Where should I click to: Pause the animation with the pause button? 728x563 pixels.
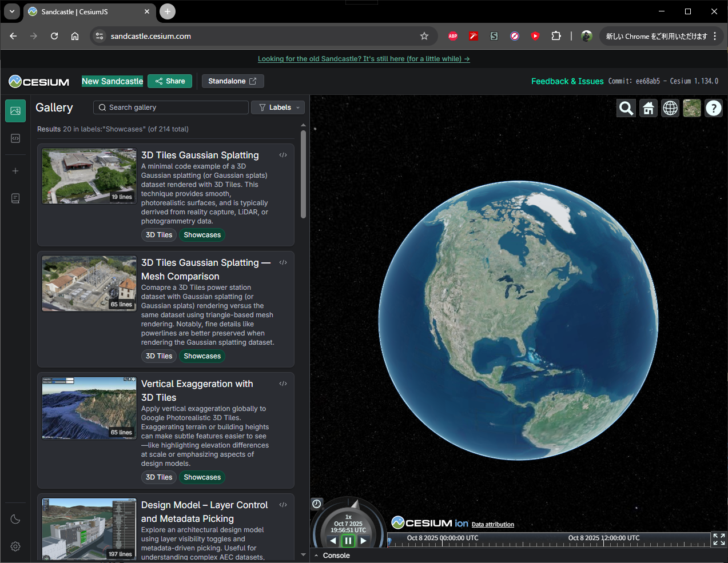348,540
